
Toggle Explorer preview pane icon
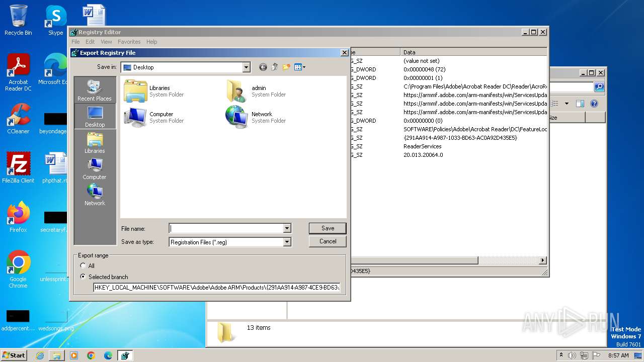(x=580, y=104)
